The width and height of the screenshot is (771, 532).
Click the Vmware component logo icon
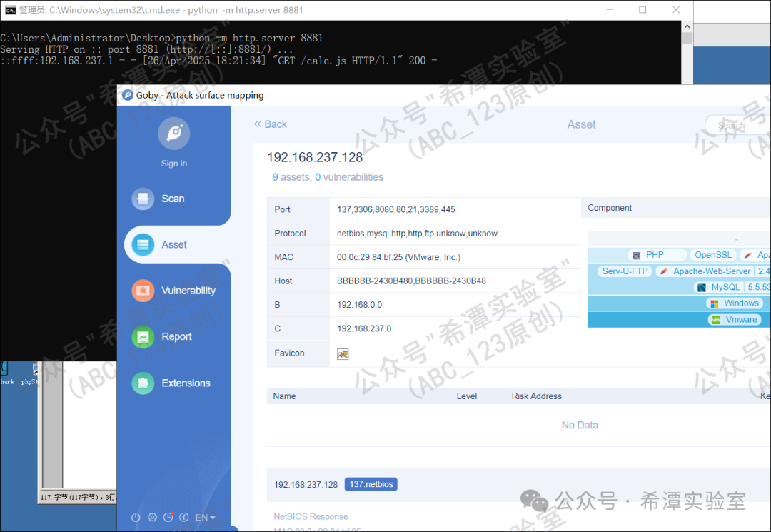point(716,320)
